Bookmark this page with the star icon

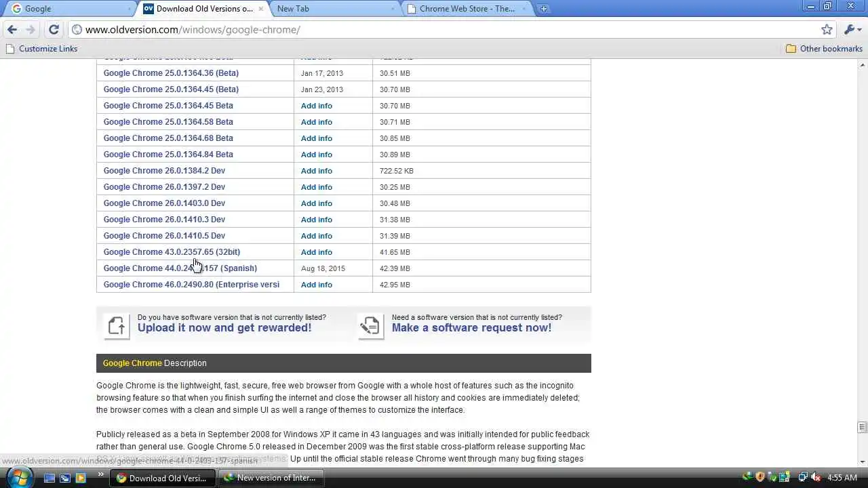point(827,30)
